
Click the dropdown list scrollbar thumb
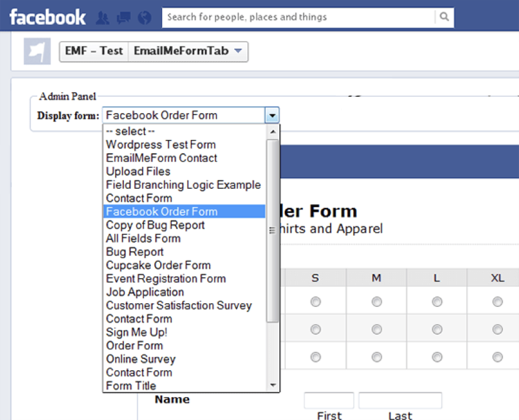[272, 231]
